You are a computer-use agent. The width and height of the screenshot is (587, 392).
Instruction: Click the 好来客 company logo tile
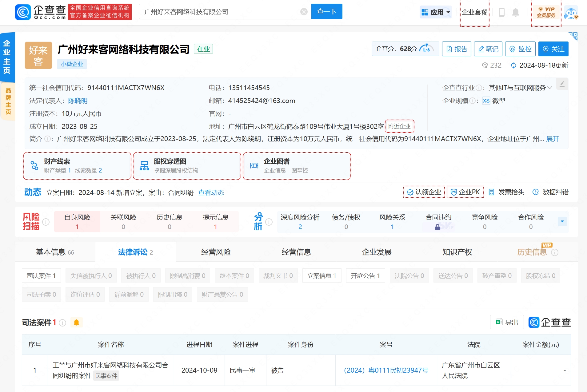click(x=38, y=55)
